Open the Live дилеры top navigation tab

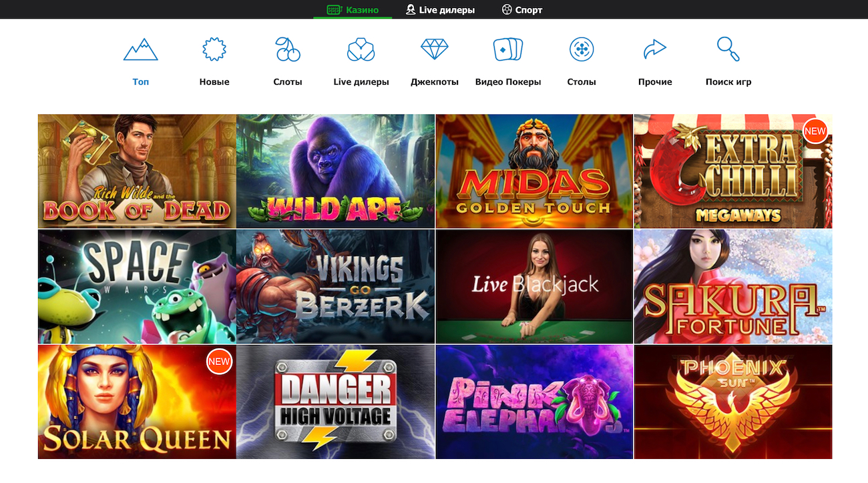(441, 10)
